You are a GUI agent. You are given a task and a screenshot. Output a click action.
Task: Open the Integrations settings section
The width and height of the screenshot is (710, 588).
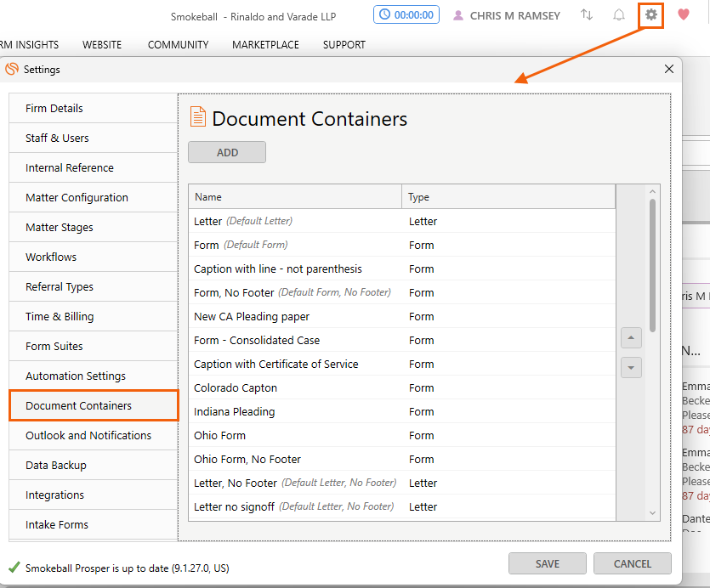click(54, 495)
